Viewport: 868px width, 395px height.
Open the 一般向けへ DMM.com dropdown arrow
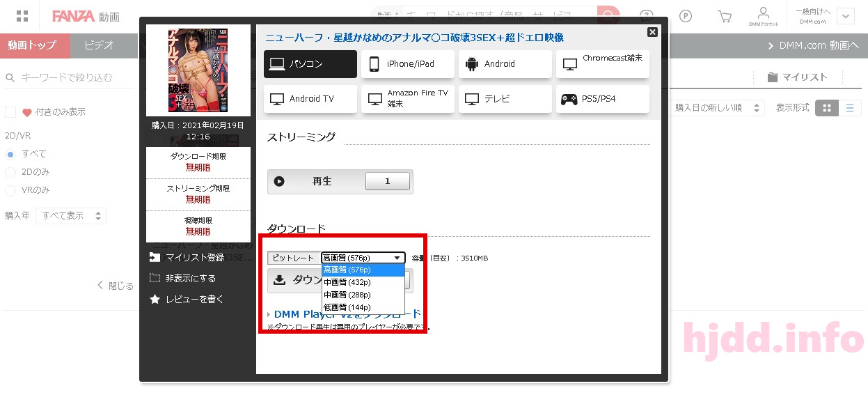[846, 16]
